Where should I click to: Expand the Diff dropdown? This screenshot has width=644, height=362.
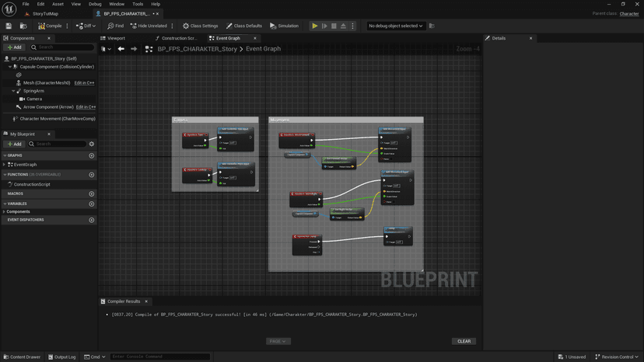[x=86, y=26]
